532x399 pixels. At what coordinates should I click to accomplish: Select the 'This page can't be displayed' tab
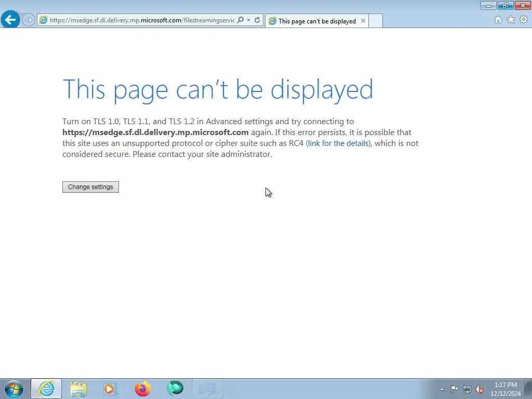pyautogui.click(x=316, y=21)
